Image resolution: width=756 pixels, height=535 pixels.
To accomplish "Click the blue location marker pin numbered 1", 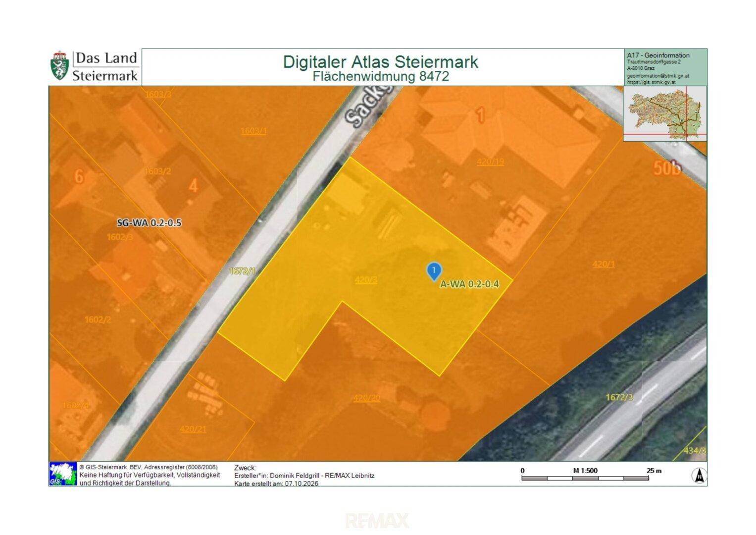I will 434,271.
